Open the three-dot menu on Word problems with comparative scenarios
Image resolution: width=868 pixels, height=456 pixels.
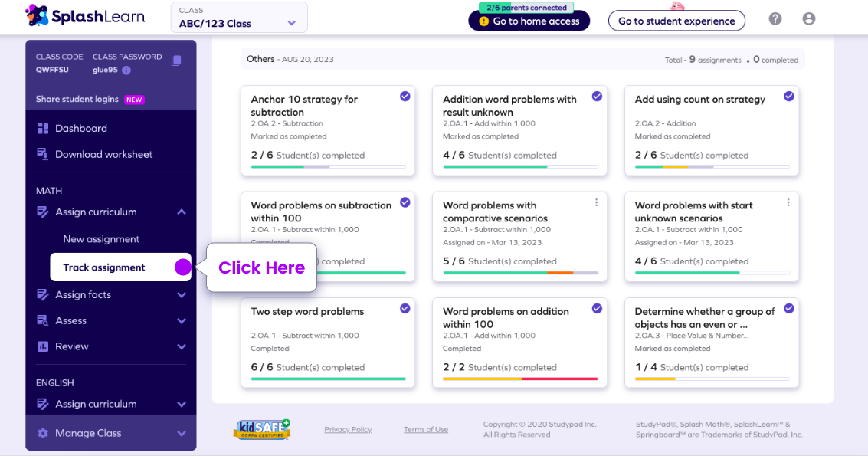point(597,202)
